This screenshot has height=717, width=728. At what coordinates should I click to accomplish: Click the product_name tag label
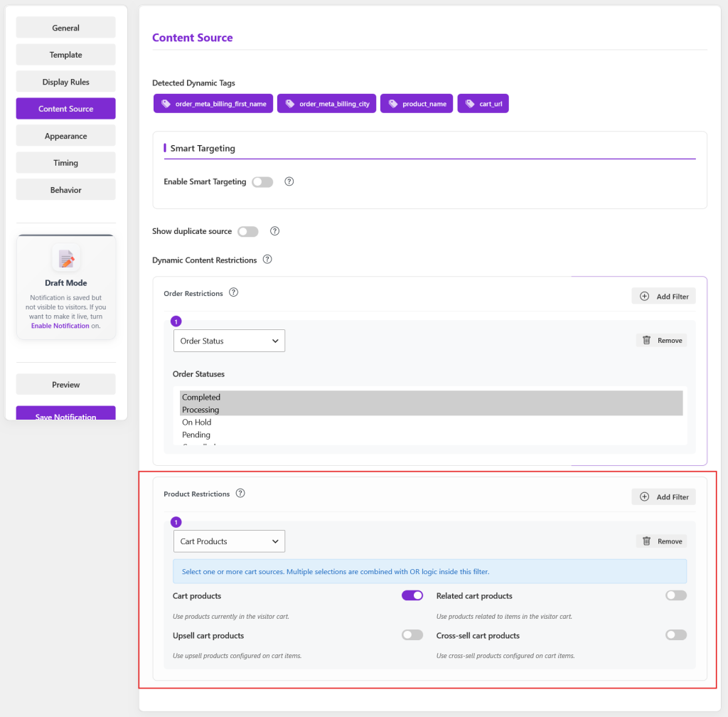(x=424, y=104)
